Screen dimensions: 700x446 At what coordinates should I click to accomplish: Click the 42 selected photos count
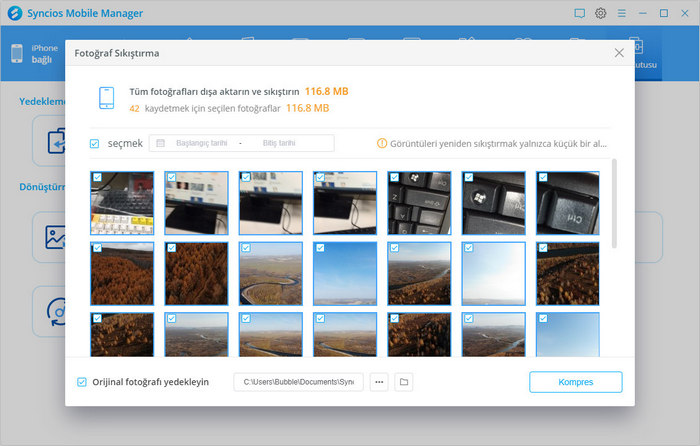click(134, 108)
